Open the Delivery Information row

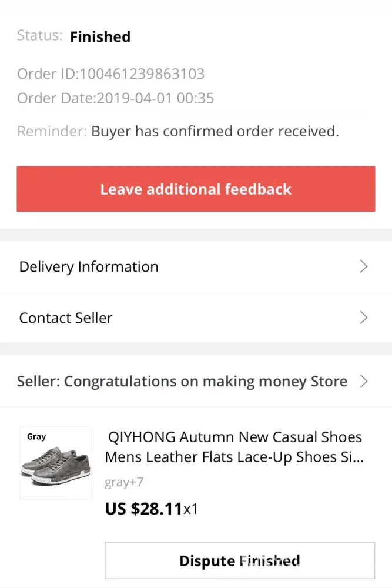pos(89,267)
